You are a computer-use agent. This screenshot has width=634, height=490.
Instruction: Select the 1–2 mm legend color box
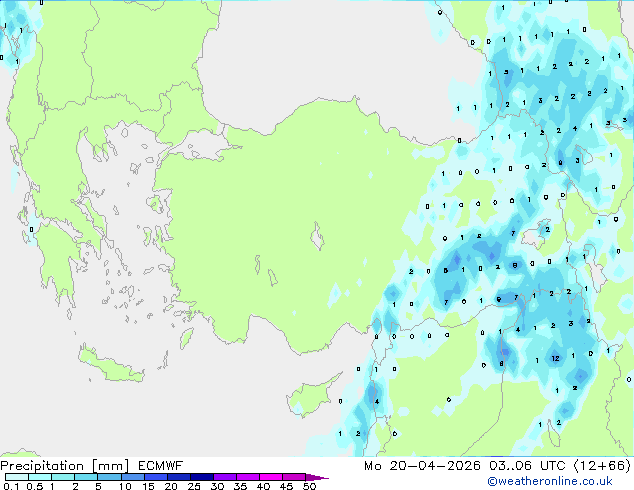pos(63,477)
